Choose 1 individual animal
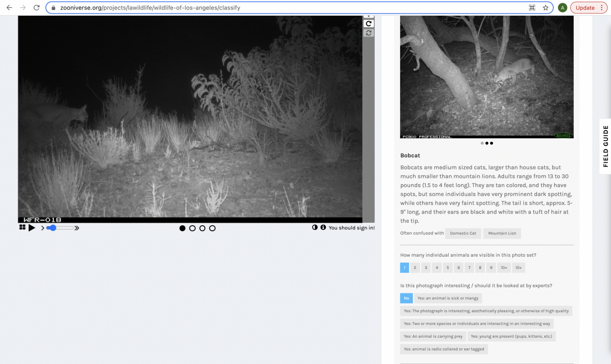 point(404,268)
